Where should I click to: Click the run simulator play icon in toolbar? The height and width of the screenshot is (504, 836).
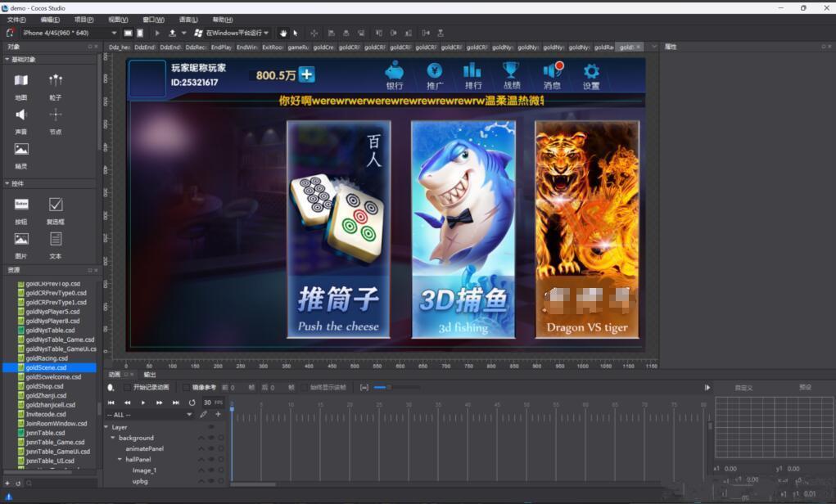click(158, 33)
